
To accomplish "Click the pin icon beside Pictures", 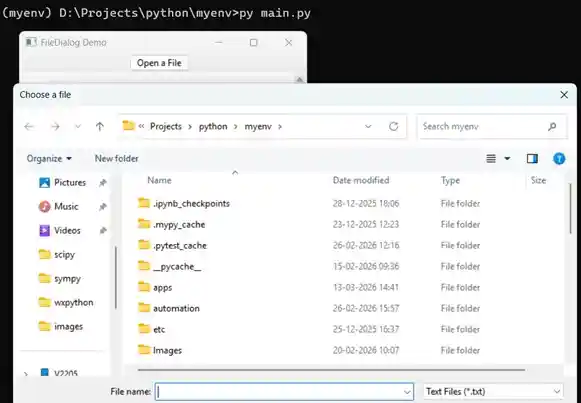I will pyautogui.click(x=103, y=183).
